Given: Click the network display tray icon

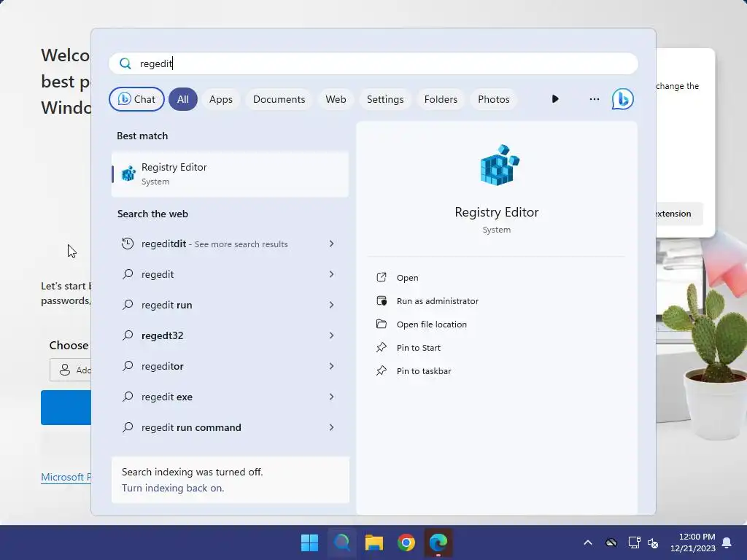Looking at the screenshot, I should (x=634, y=542).
